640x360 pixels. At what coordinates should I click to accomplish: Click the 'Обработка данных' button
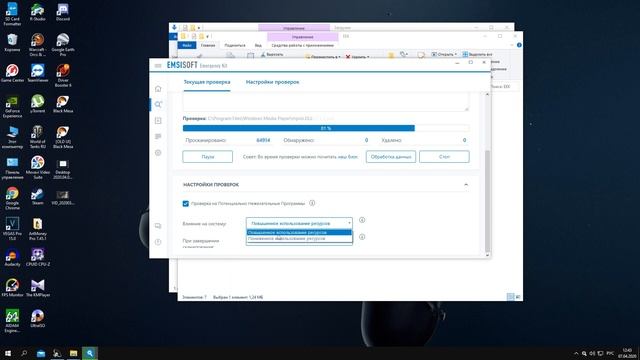(x=391, y=157)
